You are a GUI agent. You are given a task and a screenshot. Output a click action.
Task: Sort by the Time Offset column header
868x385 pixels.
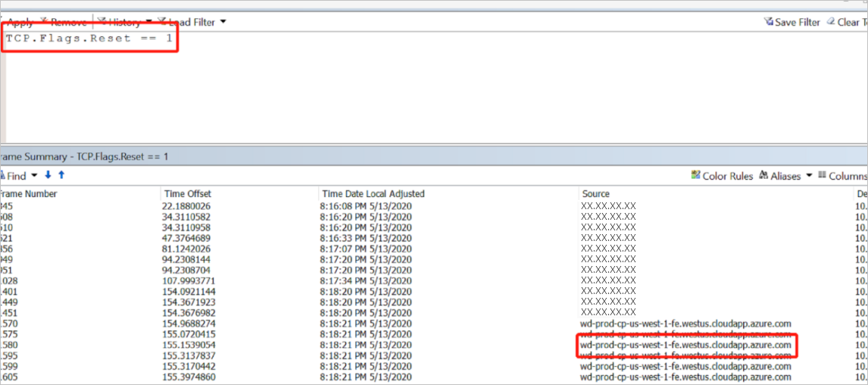[x=239, y=194]
